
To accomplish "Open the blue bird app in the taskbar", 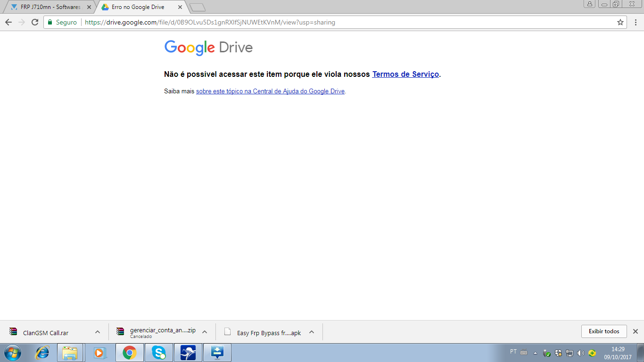I will [188, 353].
